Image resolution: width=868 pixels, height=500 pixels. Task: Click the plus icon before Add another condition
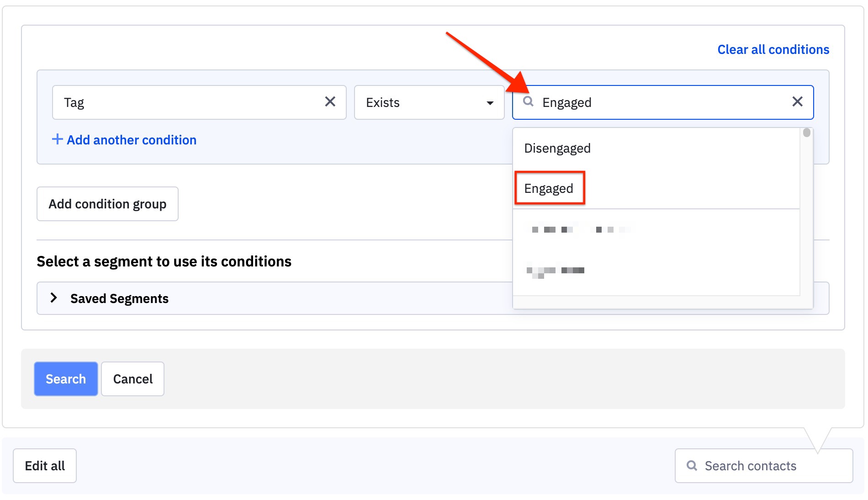57,139
